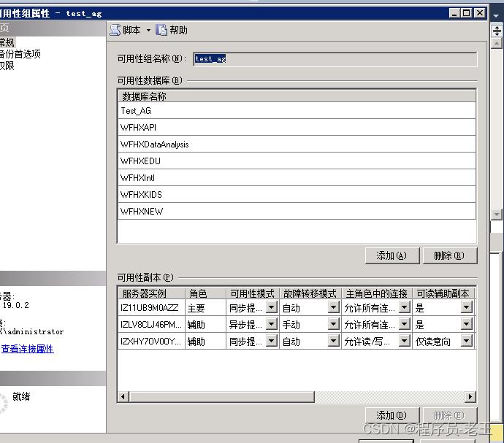Click the availability group name field
This screenshot has height=443, width=504.
click(x=335, y=59)
